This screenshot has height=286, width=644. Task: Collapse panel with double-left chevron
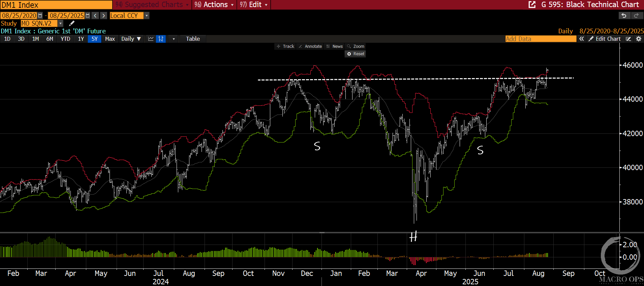pos(581,39)
